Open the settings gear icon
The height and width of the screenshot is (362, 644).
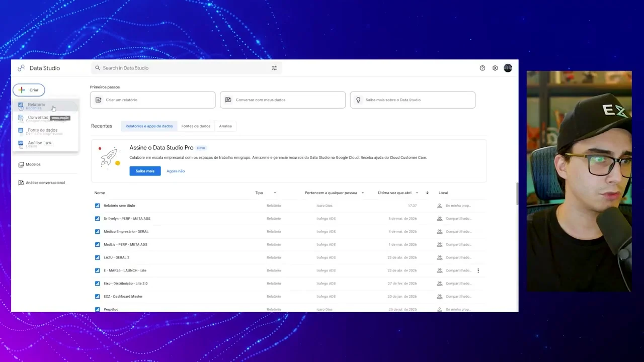[x=495, y=68]
